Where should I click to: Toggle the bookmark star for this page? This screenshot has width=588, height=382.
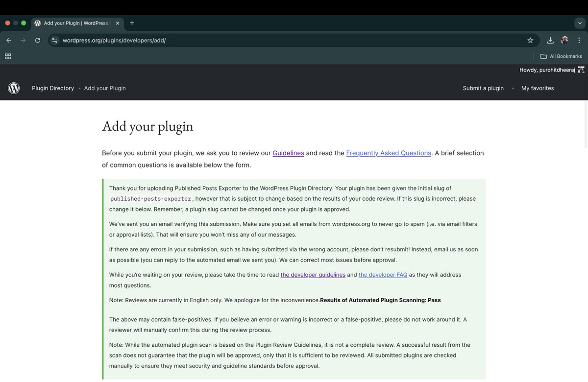click(531, 40)
